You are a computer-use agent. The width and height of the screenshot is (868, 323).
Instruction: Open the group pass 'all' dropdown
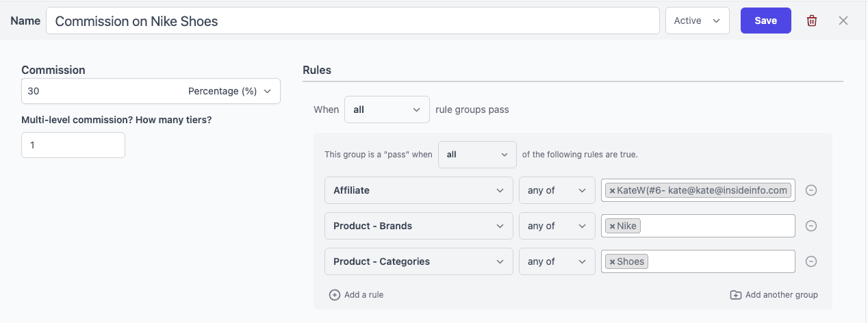477,155
